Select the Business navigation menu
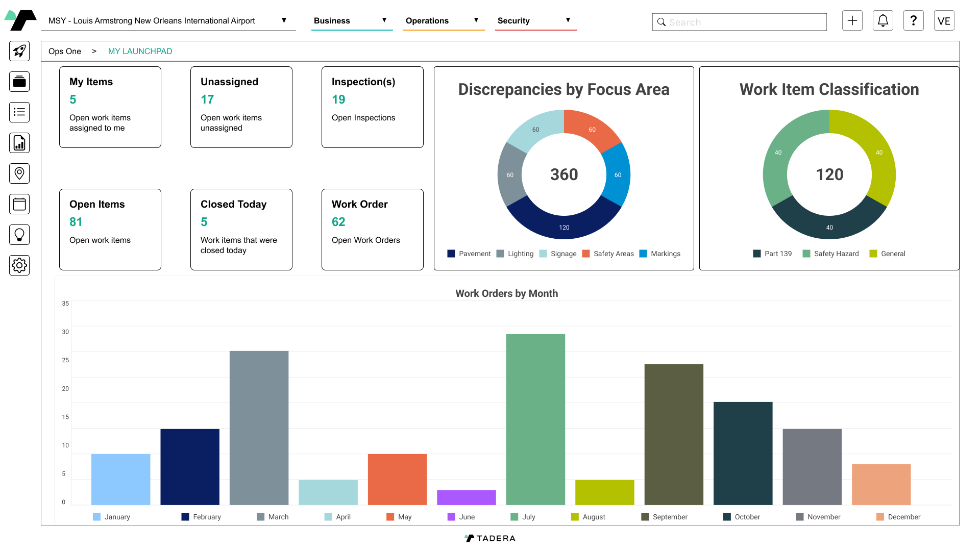 (331, 20)
